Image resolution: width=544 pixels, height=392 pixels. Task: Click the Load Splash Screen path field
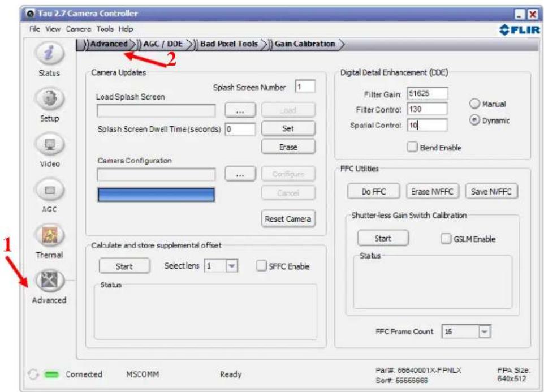[156, 111]
